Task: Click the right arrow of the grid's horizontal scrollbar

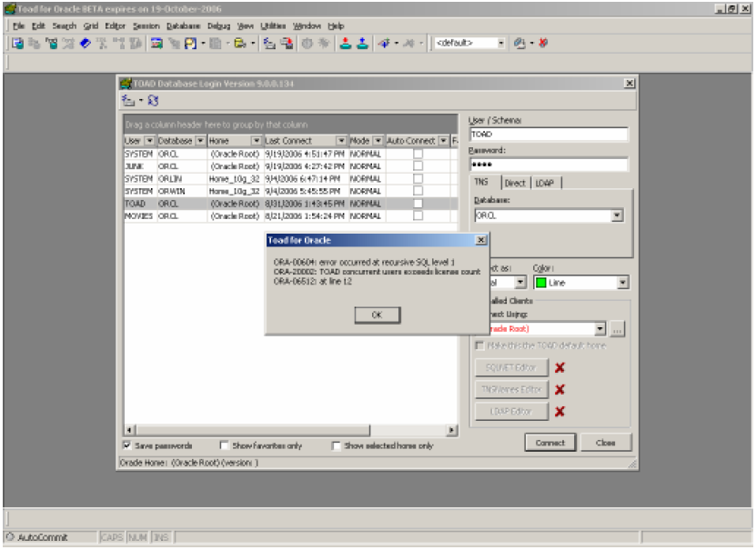Action: pos(452,430)
